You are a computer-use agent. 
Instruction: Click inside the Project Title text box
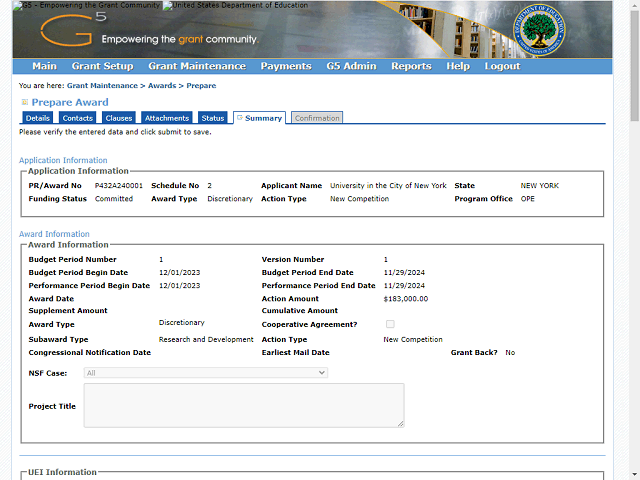pyautogui.click(x=244, y=405)
